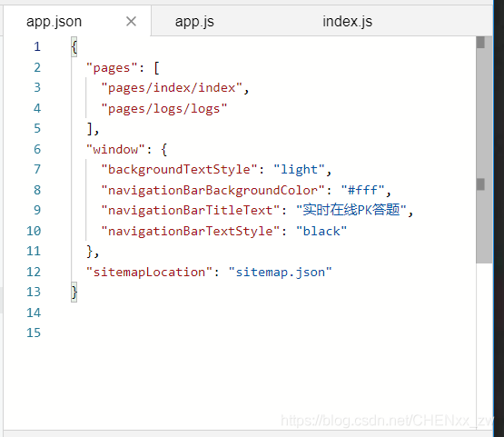
Task: Click the vertical scrollbar thumb
Action: tap(484, 150)
